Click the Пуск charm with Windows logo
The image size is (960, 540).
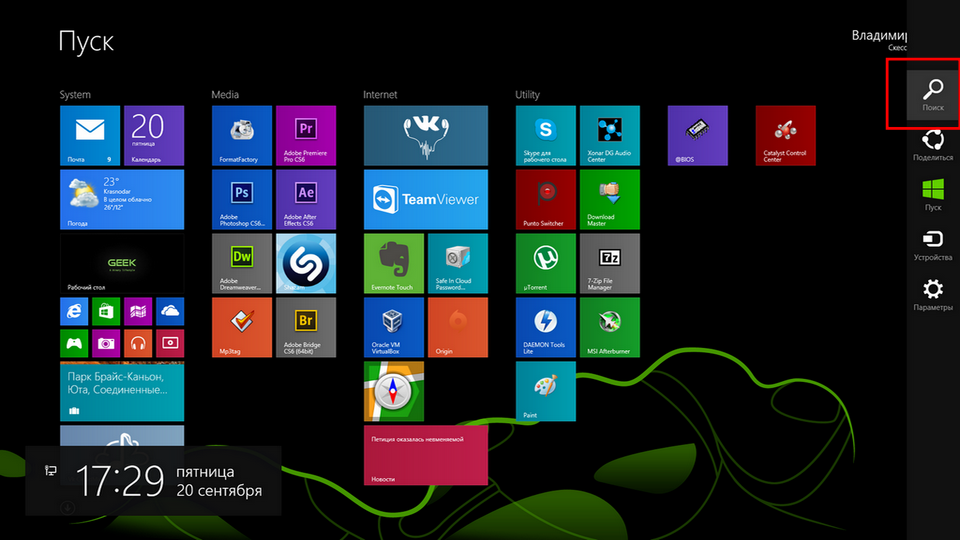tap(933, 195)
